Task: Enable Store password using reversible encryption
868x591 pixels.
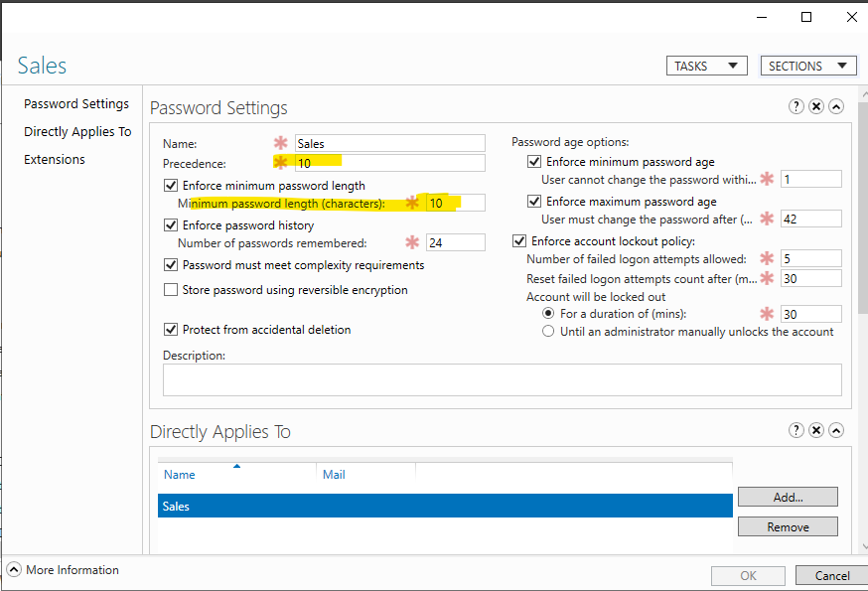Action: coord(170,290)
